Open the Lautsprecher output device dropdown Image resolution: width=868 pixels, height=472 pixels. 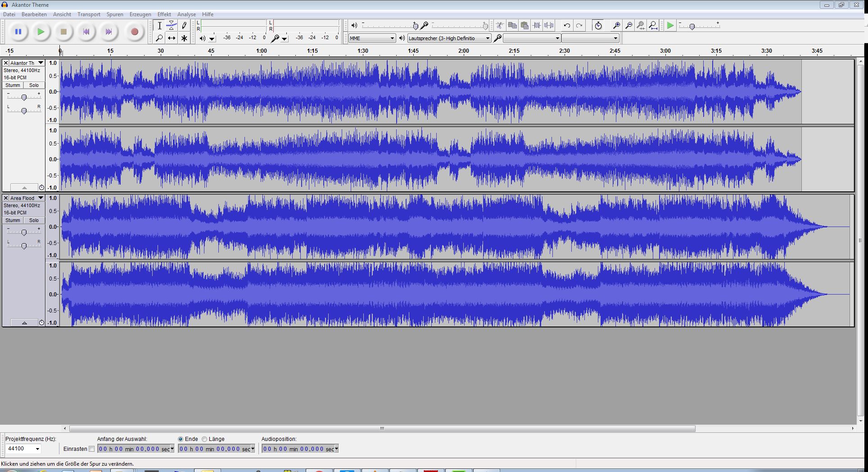click(449, 38)
